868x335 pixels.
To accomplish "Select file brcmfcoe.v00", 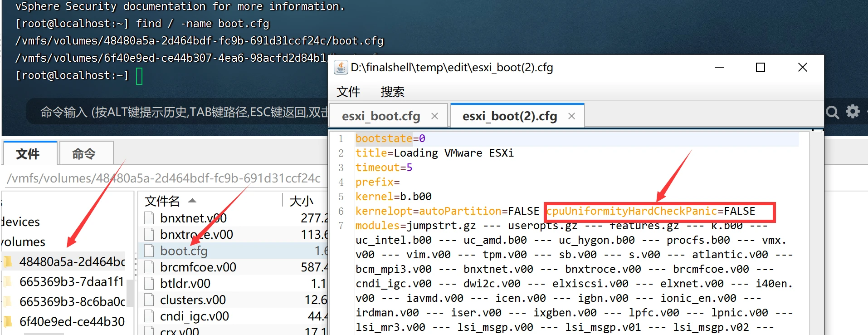I will click(x=198, y=267).
